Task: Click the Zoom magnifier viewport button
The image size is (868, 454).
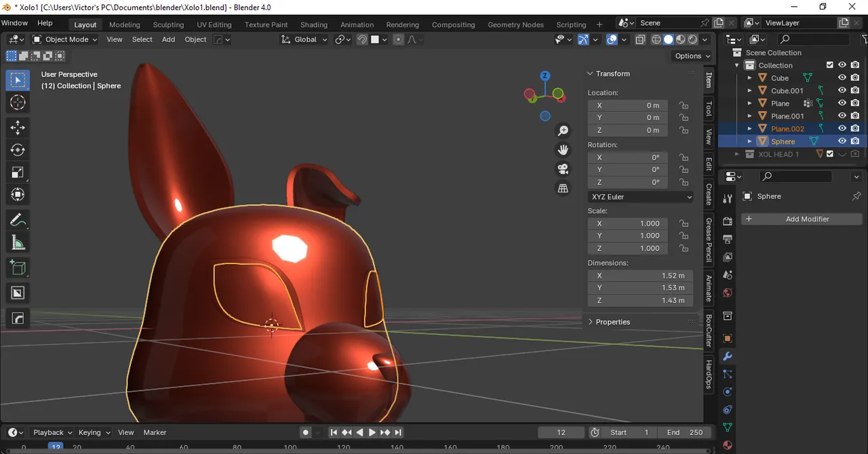Action: 563,131
